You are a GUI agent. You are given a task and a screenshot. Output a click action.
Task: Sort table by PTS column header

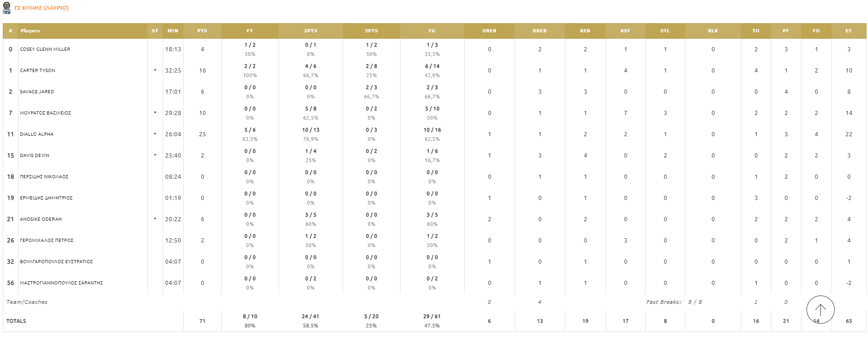coord(202,31)
